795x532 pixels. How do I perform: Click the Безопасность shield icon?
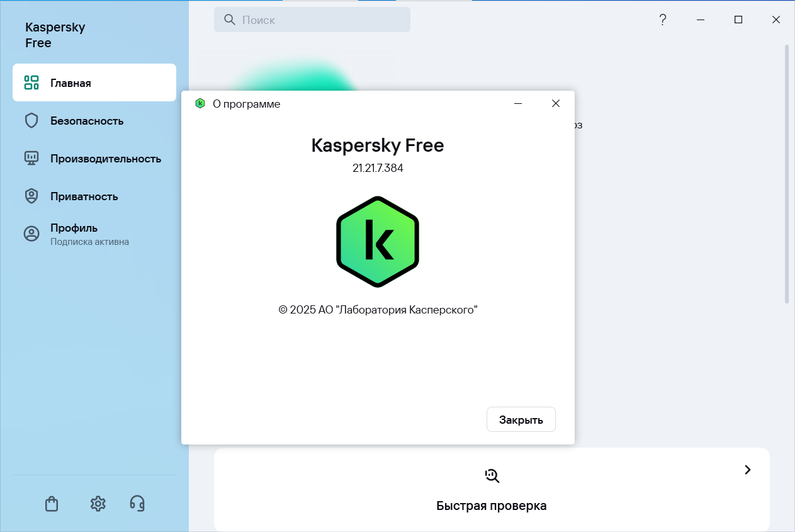tap(31, 121)
